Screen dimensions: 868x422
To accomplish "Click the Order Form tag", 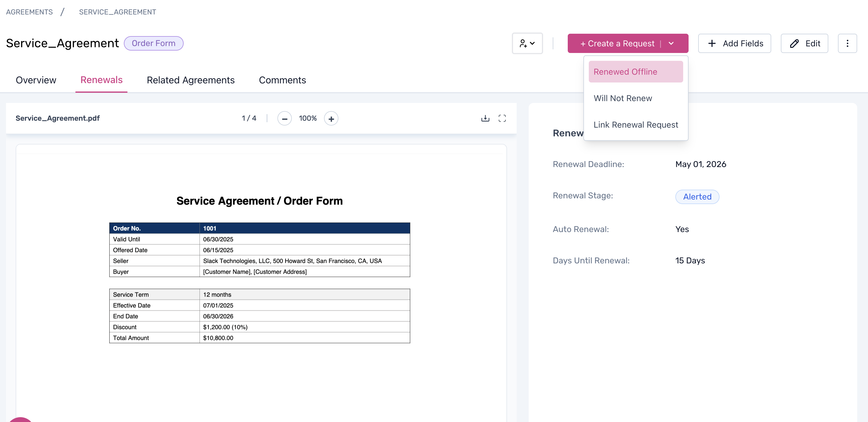I will [153, 44].
